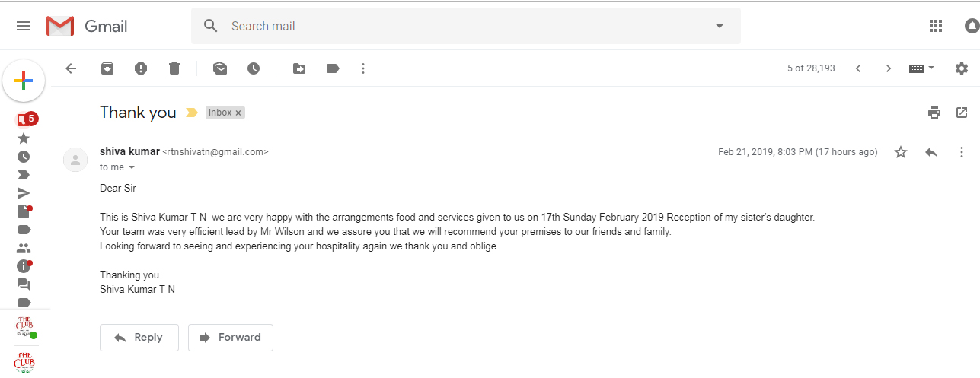Open the toolbar More options menu
Image resolution: width=980 pixels, height=378 pixels.
point(363,68)
